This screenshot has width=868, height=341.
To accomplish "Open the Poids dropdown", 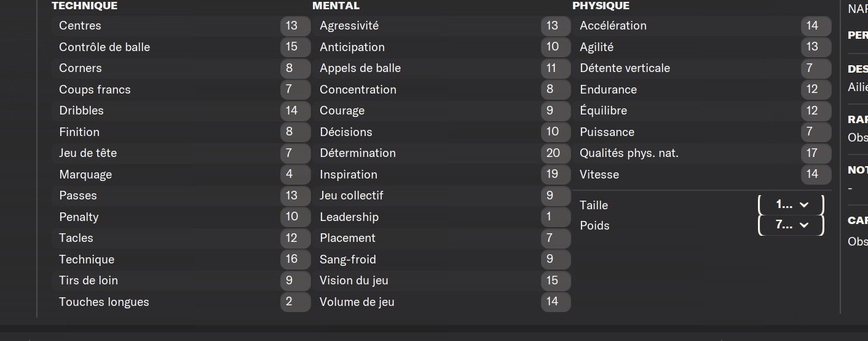I will click(791, 225).
